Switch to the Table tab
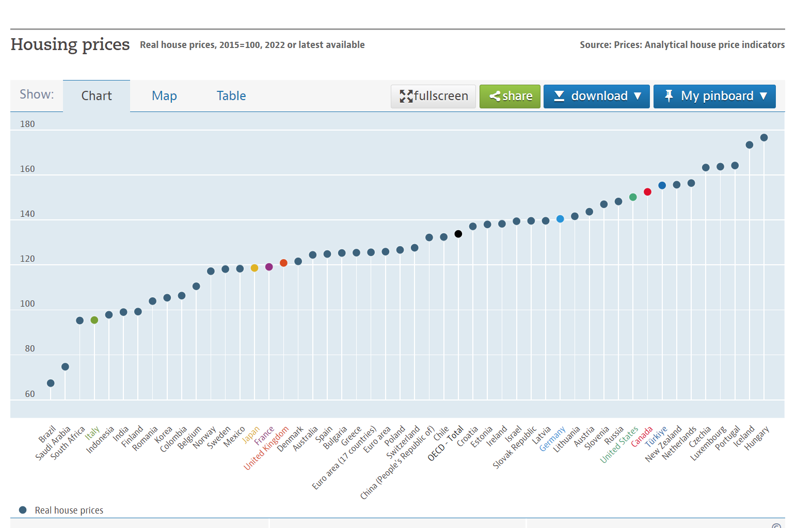This screenshot has width=812, height=528. click(231, 96)
